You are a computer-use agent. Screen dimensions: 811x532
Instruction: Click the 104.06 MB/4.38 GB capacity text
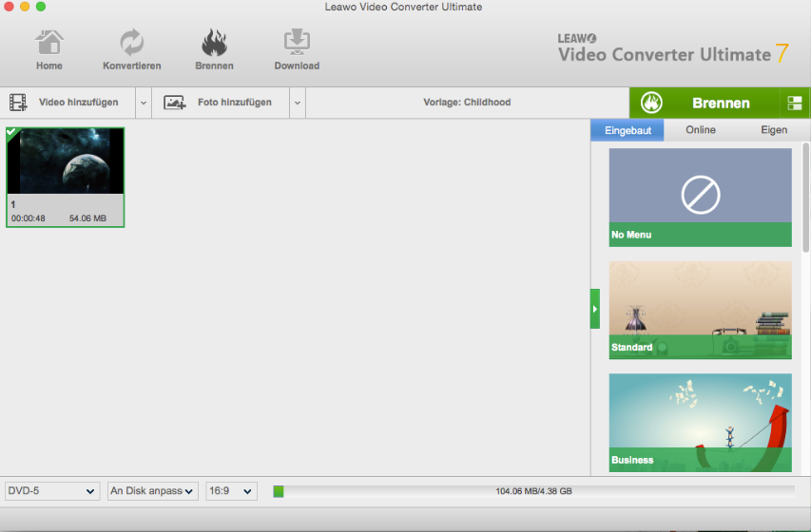(533, 491)
